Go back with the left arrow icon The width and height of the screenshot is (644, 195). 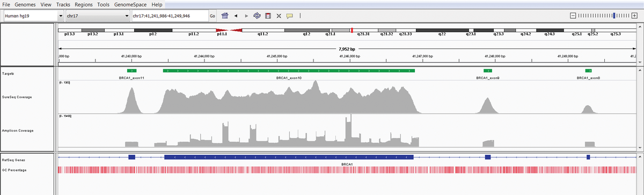pos(236,16)
